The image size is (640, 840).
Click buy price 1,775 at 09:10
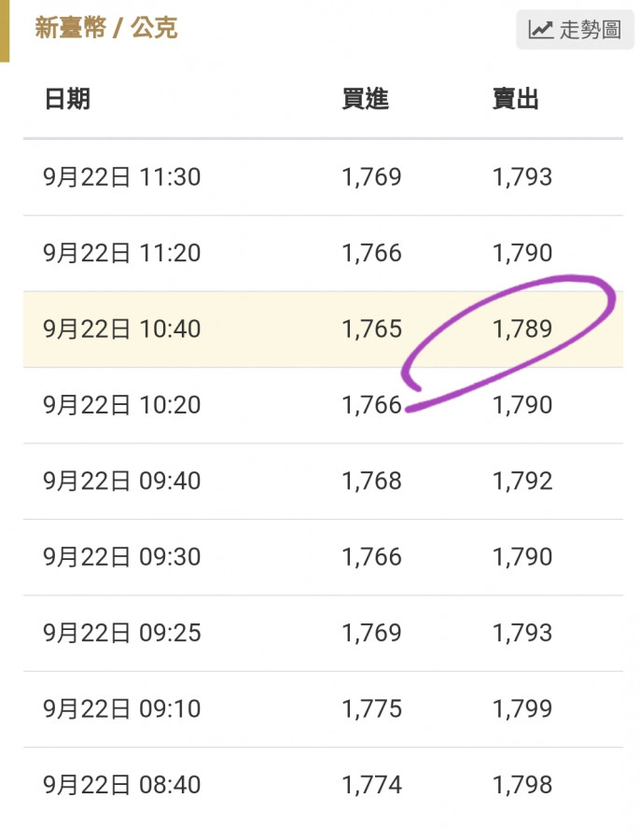[371, 709]
